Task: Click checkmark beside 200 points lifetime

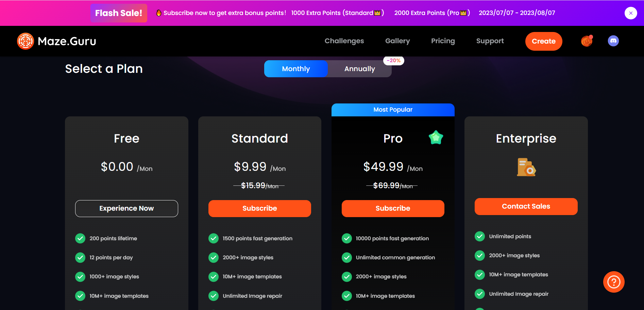Action: click(80, 238)
